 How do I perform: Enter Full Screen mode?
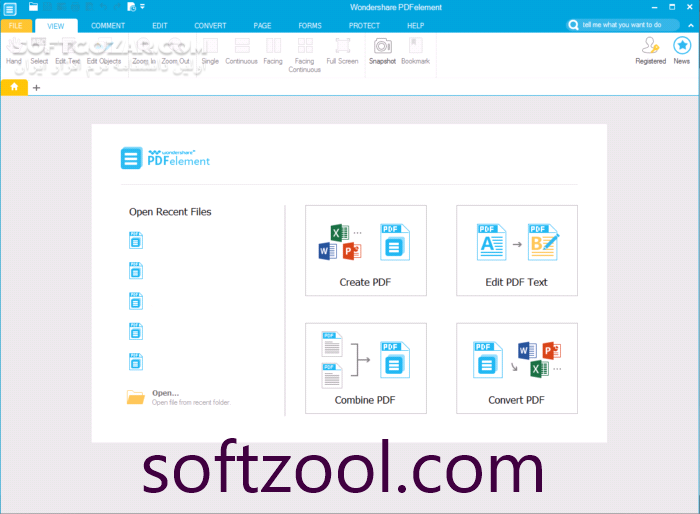click(x=342, y=51)
